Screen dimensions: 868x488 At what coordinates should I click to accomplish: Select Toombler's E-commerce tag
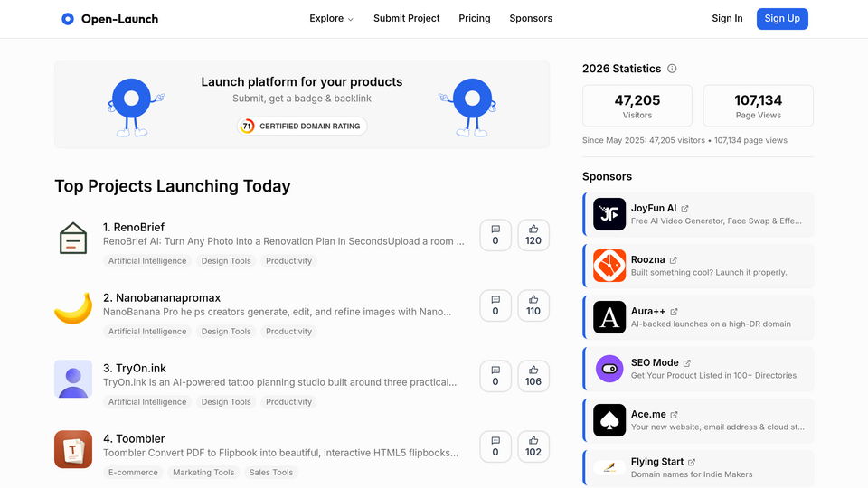(133, 473)
